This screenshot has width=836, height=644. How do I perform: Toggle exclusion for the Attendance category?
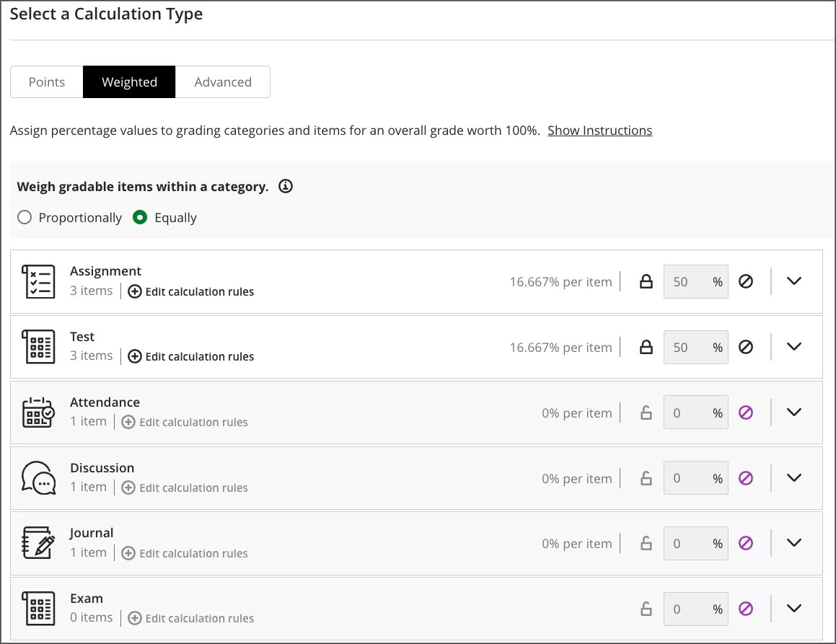(747, 413)
